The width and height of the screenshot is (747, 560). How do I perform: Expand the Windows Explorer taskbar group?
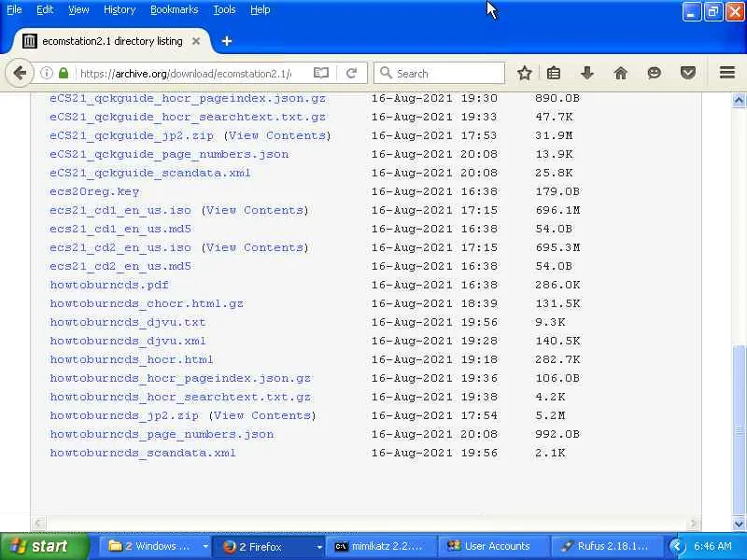pyautogui.click(x=204, y=547)
